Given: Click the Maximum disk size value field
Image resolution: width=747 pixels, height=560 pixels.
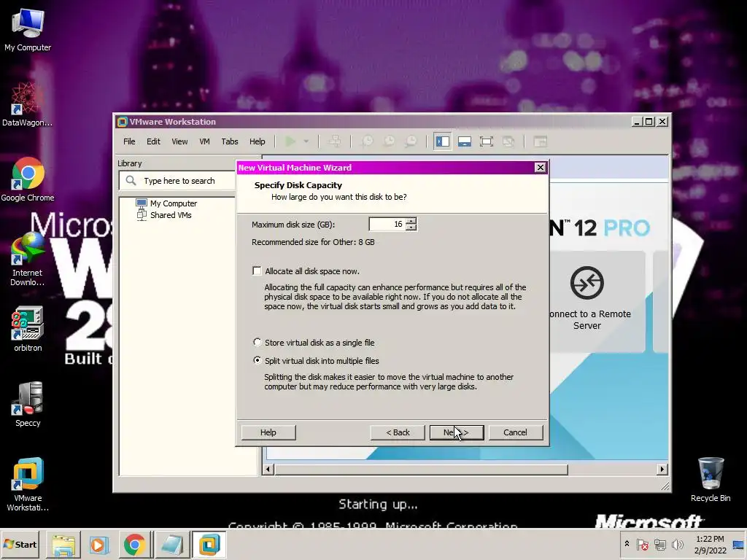Looking at the screenshot, I should tap(387, 225).
